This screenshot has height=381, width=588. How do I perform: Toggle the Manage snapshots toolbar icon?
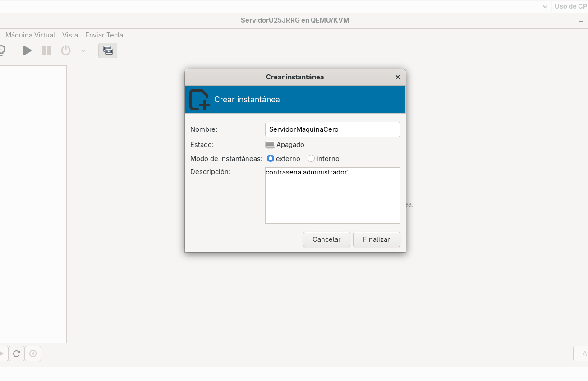(108, 50)
